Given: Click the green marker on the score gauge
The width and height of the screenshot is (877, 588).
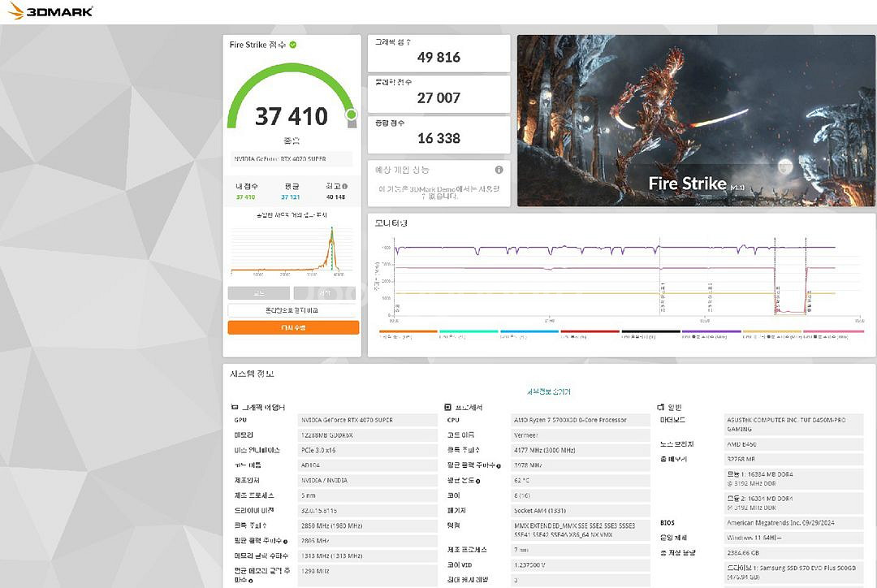Looking at the screenshot, I should point(351,115).
